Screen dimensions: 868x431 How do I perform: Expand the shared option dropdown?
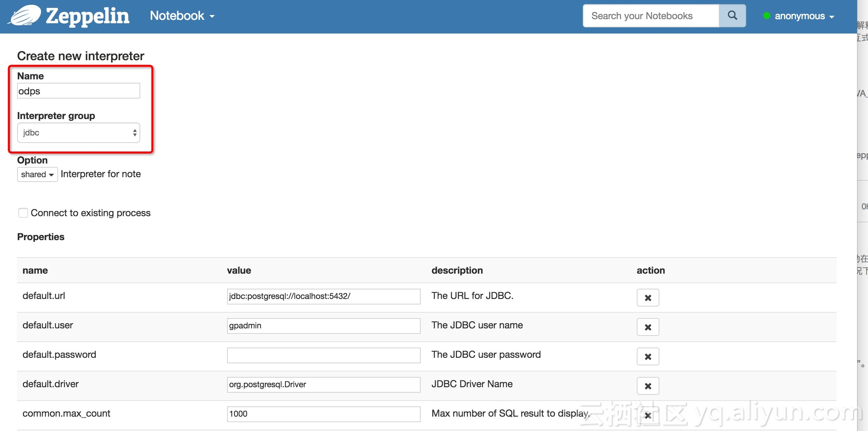point(37,174)
